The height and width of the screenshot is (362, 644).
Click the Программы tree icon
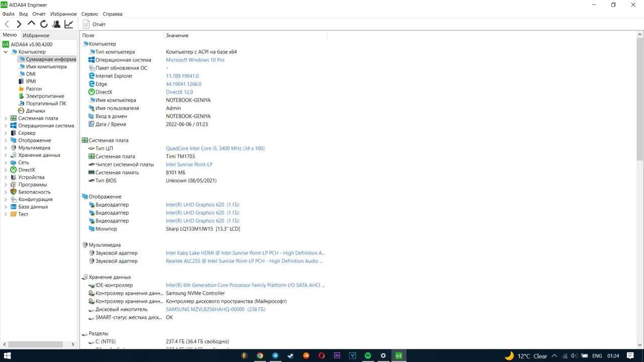pyautogui.click(x=14, y=185)
